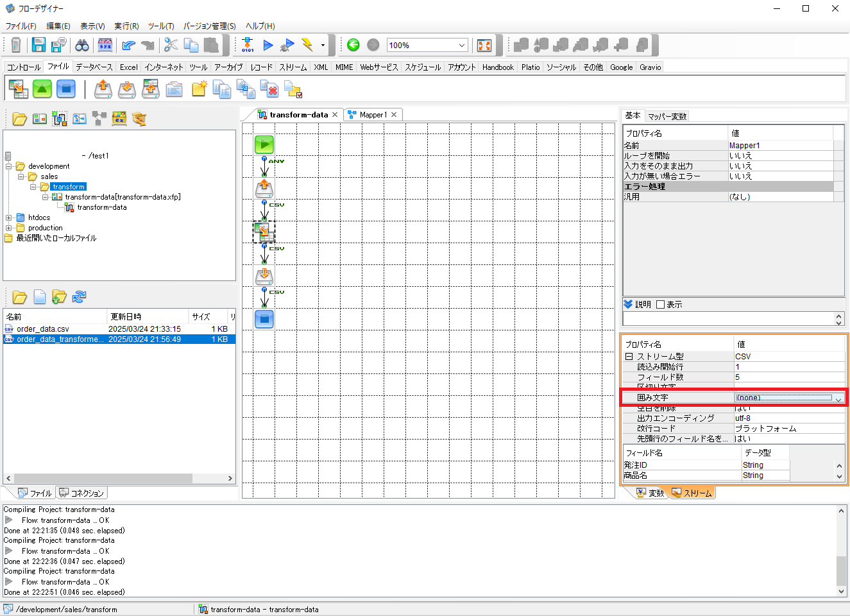Switch to the データベース palette tab

coord(94,67)
